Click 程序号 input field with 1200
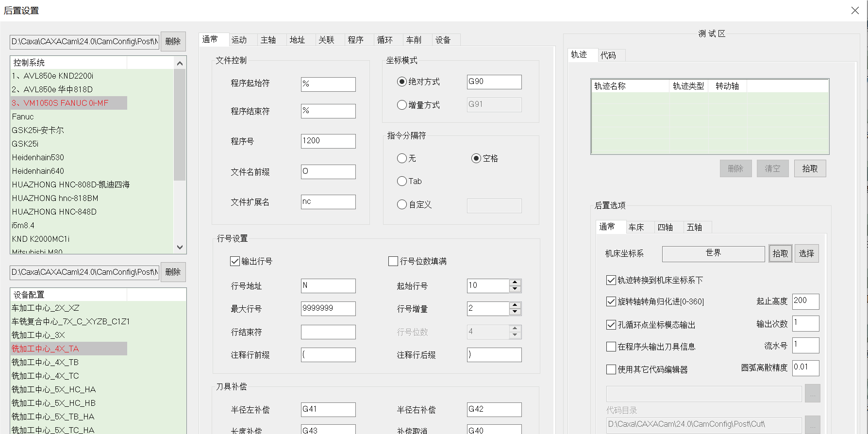The width and height of the screenshot is (868, 434). pos(328,141)
